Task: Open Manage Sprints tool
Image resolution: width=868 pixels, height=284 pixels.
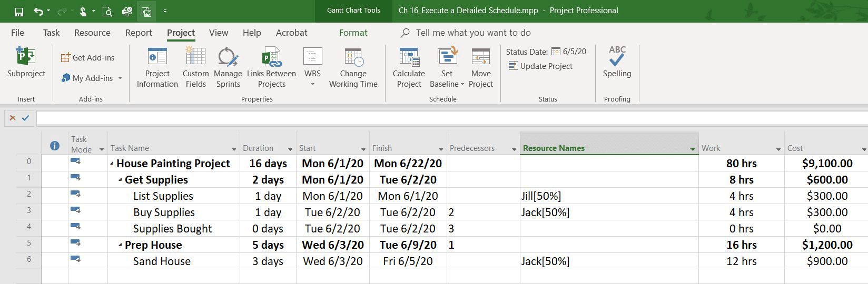Action: [x=228, y=67]
